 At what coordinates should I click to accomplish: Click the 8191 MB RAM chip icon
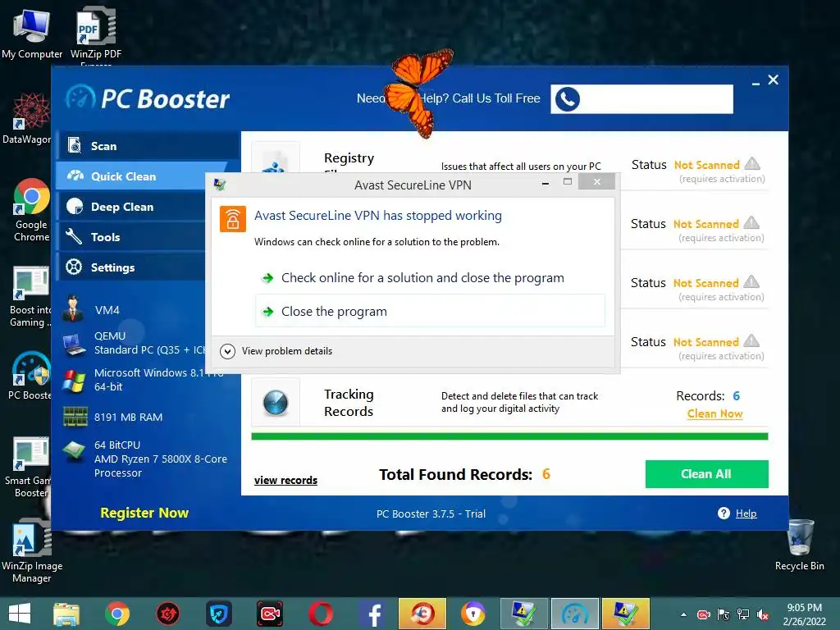pos(75,416)
